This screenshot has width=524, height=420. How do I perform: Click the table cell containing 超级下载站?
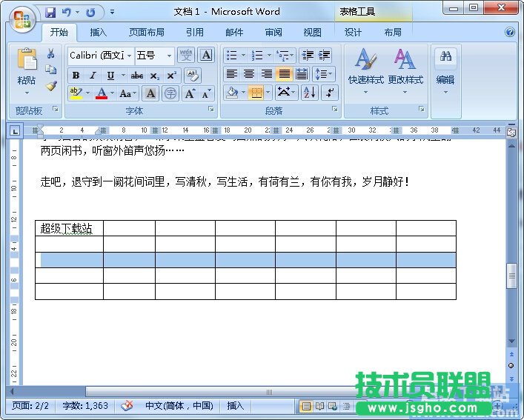(68, 228)
